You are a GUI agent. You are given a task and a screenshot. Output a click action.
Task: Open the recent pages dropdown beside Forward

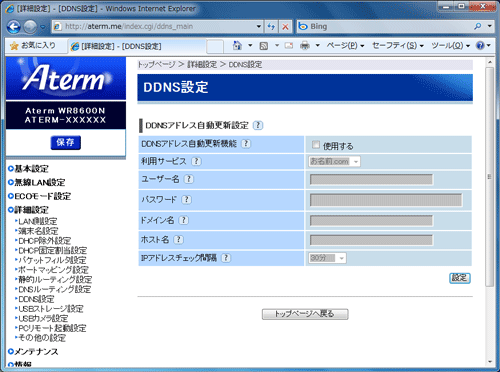43,27
